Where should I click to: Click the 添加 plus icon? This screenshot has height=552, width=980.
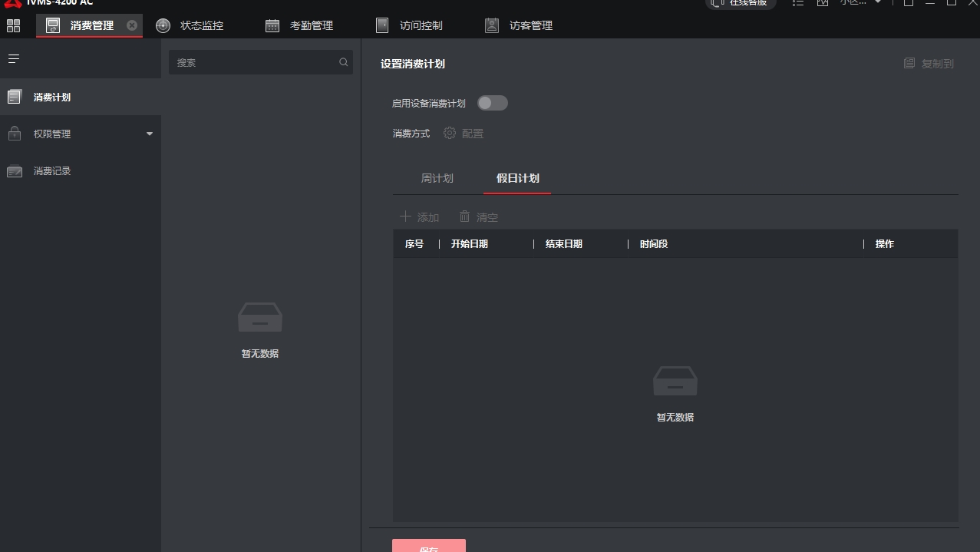[405, 217]
